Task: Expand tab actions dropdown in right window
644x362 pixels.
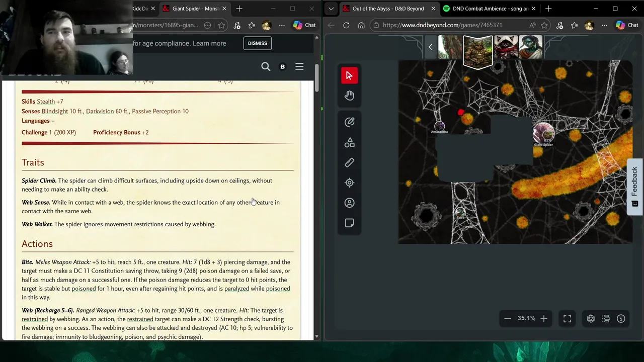Action: (x=331, y=9)
